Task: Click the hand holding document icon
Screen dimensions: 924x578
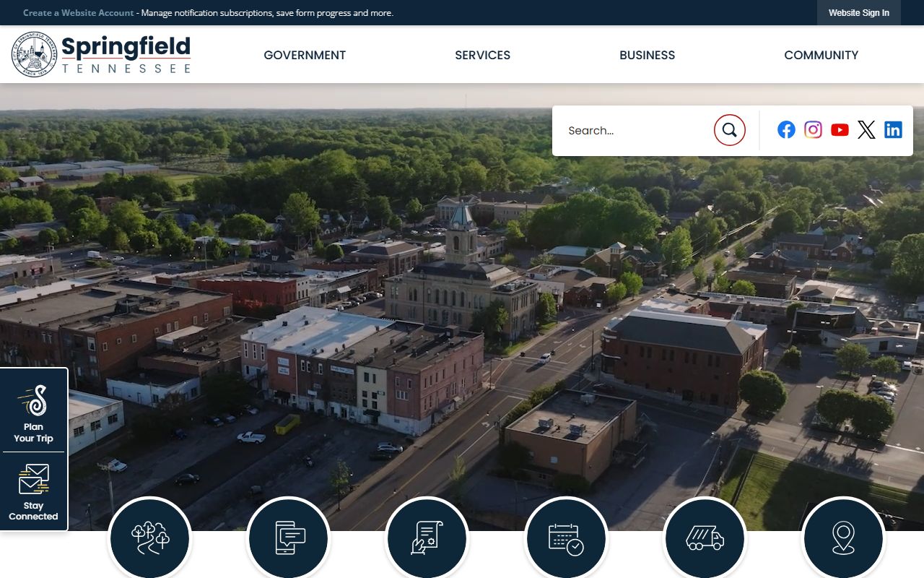Action: click(x=427, y=538)
